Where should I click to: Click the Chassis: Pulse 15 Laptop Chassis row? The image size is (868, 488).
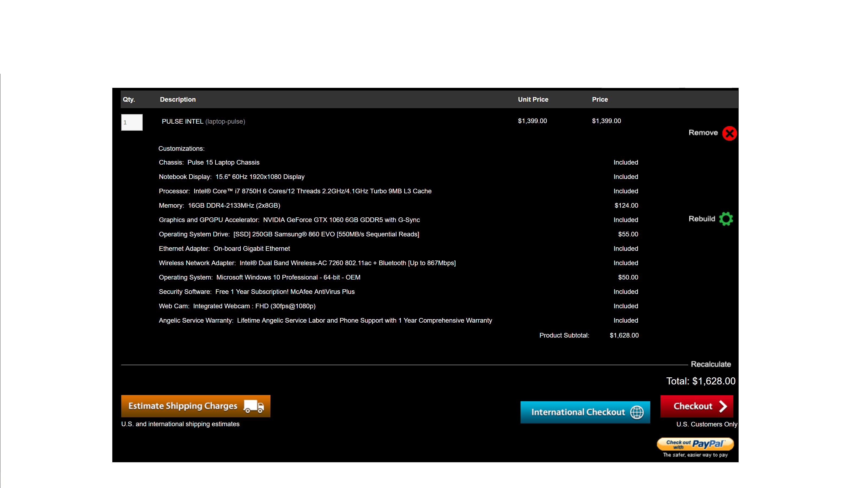209,162
